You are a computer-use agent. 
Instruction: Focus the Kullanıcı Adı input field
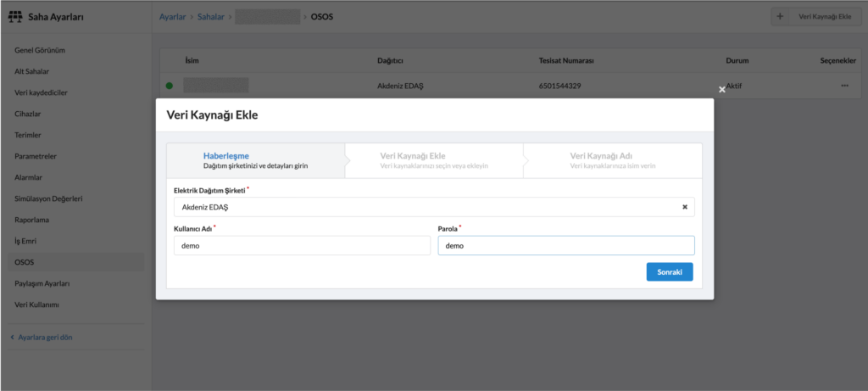[x=301, y=245]
